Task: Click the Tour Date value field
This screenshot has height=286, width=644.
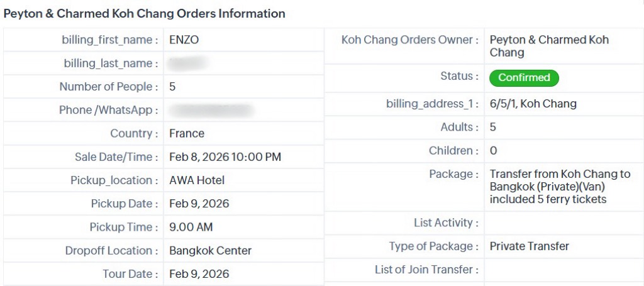Action: point(199,274)
